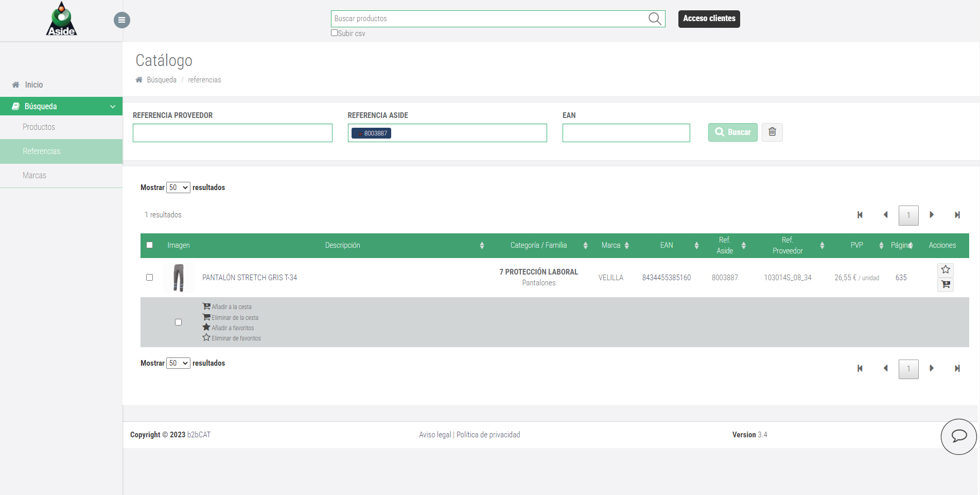This screenshot has height=495, width=980.
Task: Click the star favorite icon in Acciones
Action: 946,270
